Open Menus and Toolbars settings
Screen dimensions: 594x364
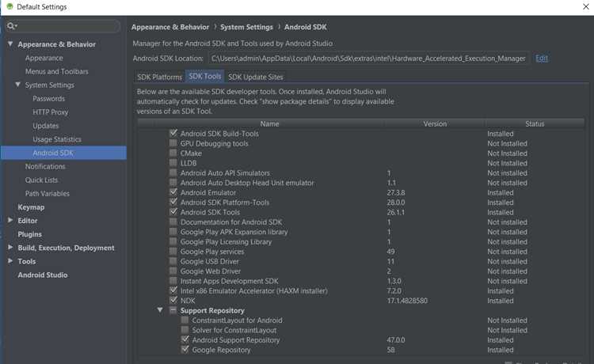click(56, 71)
